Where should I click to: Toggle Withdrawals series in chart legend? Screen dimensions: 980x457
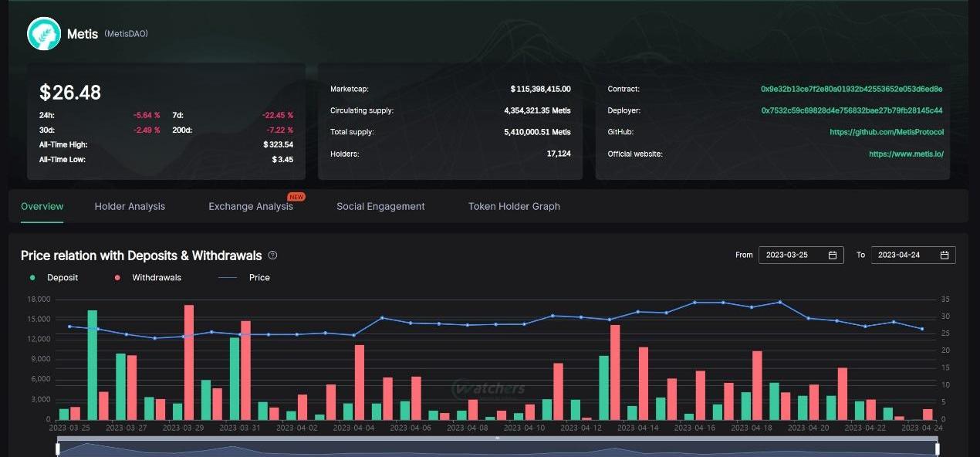click(148, 277)
